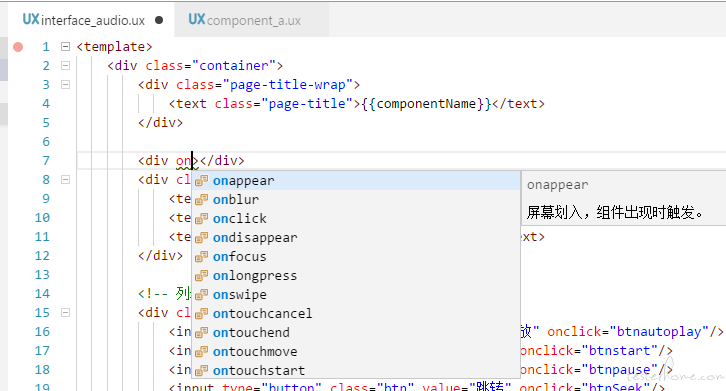Viewport: 726px width, 391px height.
Task: Click the "container" class value on line 2
Action: point(234,66)
